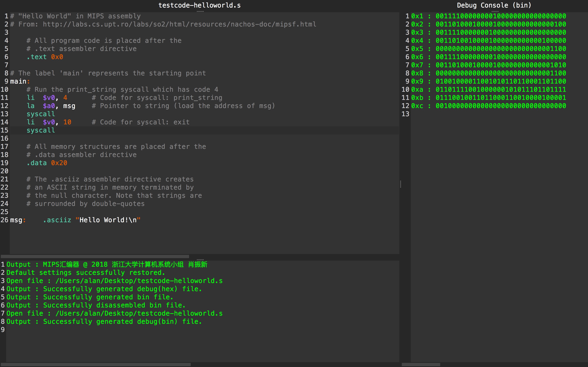Place cursor on the .text 0x0 directive
This screenshot has height=367, width=588.
[x=45, y=57]
